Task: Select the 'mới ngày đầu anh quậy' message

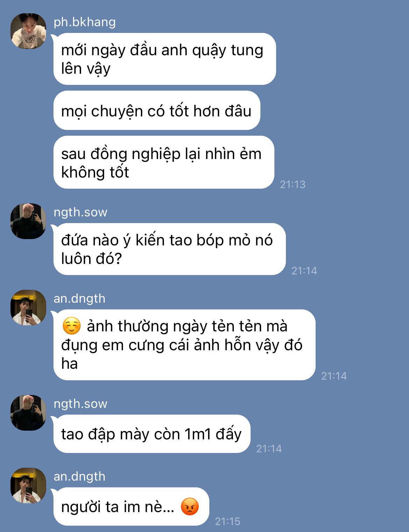Action: point(165,59)
